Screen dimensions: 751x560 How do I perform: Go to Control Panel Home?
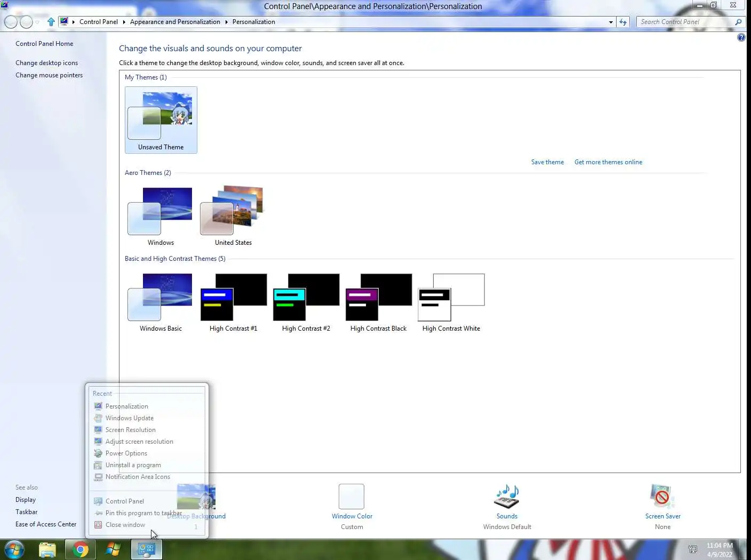tap(44, 44)
